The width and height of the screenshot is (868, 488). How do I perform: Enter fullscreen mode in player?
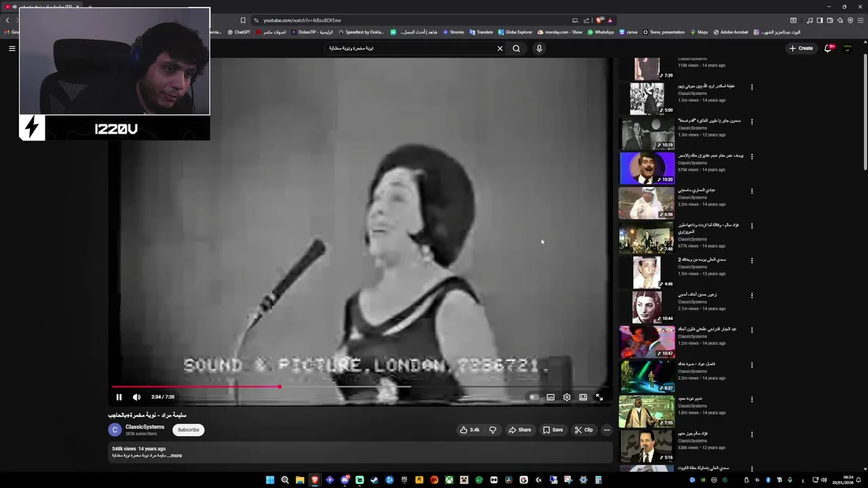click(x=599, y=397)
